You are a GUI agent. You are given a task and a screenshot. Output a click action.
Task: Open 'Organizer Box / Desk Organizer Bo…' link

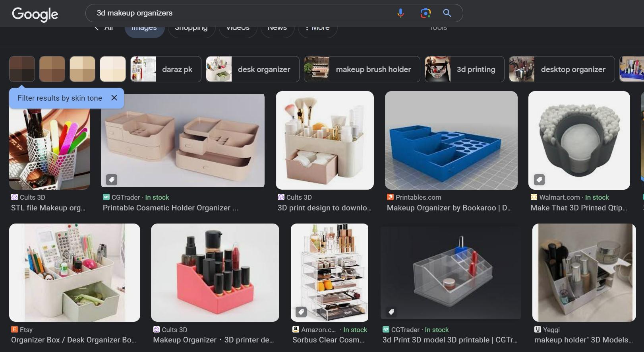point(73,340)
